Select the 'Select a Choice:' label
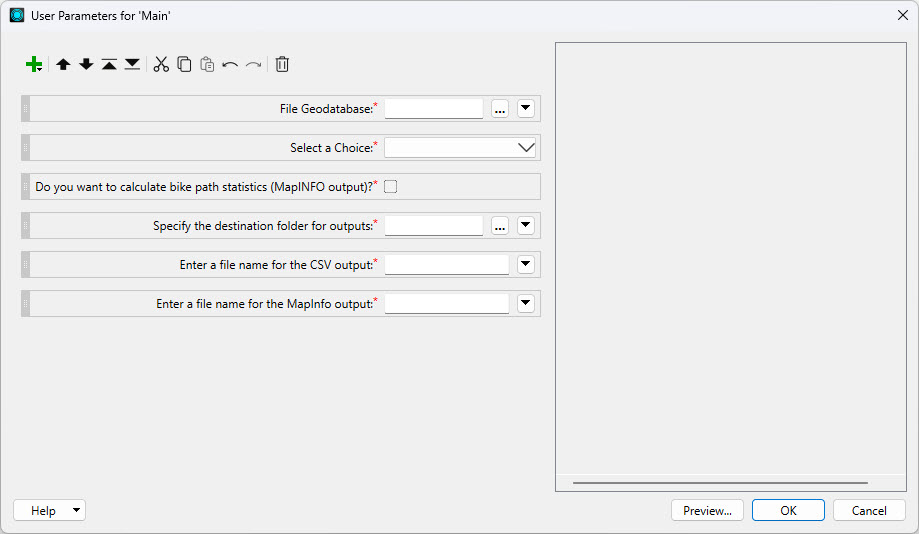The image size is (919, 534). (x=332, y=148)
